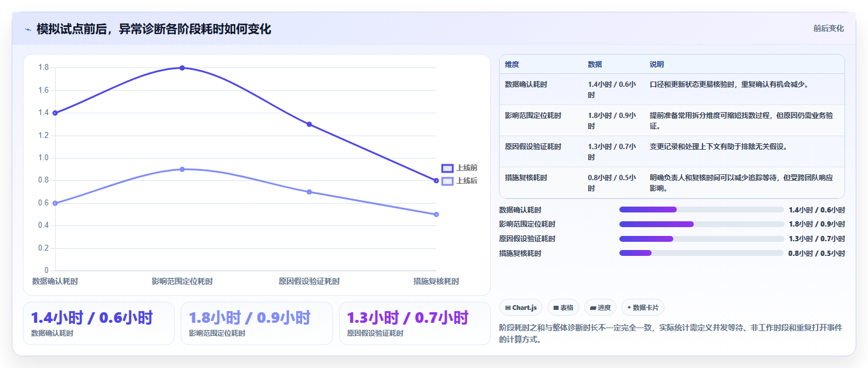This screenshot has width=868, height=368.
Task: Click the y-axis value 1.8
Action: point(43,67)
